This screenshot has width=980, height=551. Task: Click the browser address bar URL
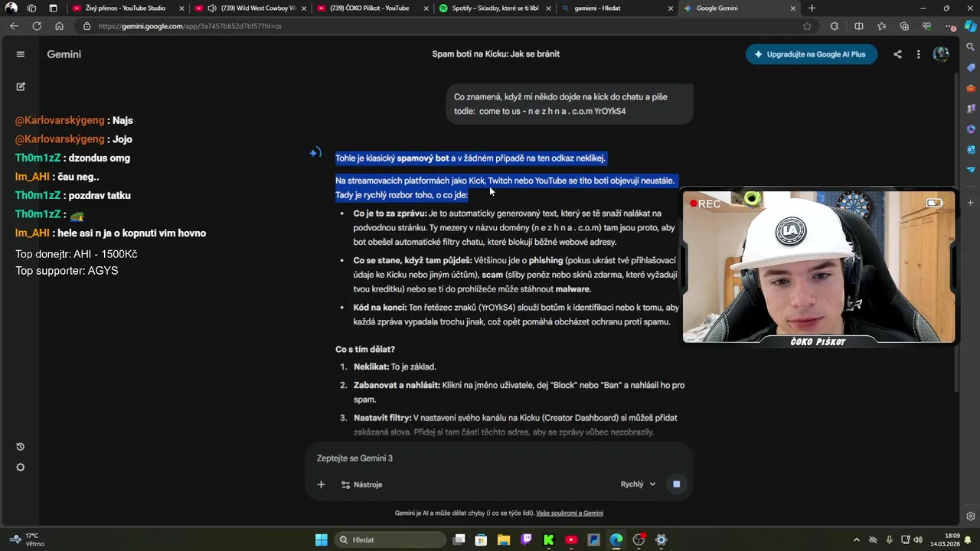click(x=190, y=26)
